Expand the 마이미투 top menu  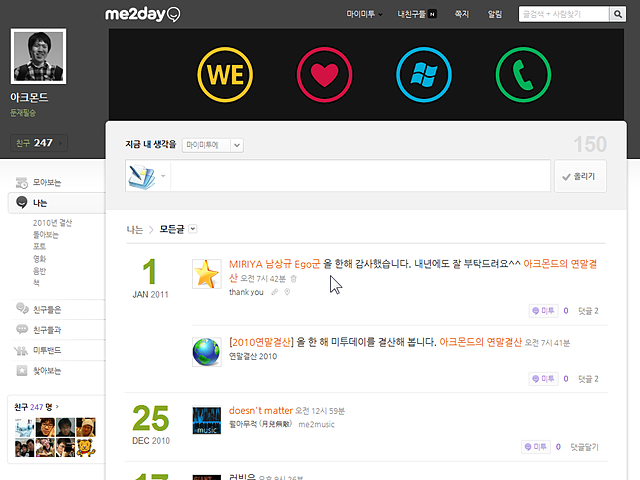click(x=364, y=15)
